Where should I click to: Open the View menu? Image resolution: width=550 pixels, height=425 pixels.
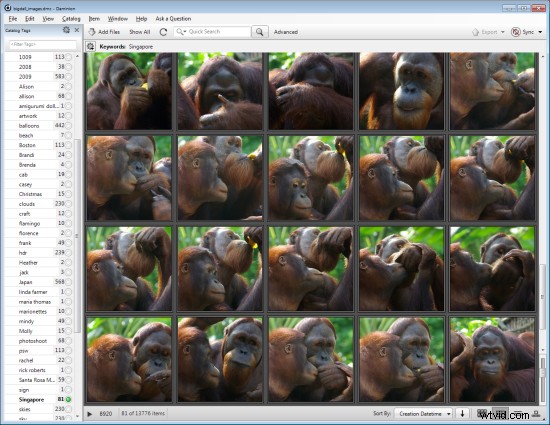point(48,19)
